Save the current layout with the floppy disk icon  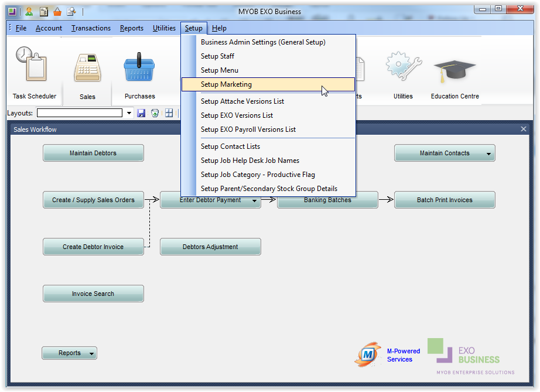(141, 113)
